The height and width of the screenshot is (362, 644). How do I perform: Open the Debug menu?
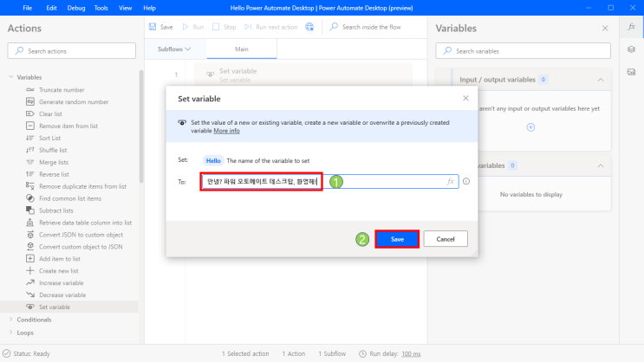(76, 8)
